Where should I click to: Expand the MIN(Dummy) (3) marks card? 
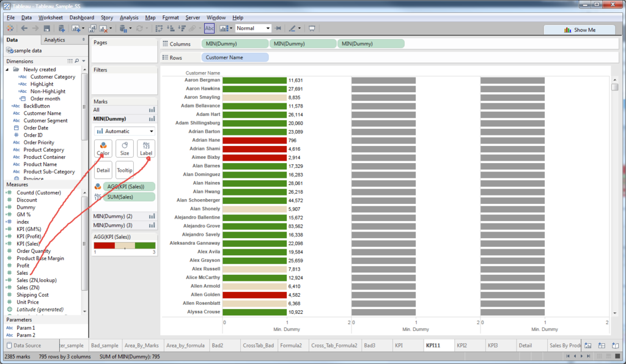tap(124, 225)
